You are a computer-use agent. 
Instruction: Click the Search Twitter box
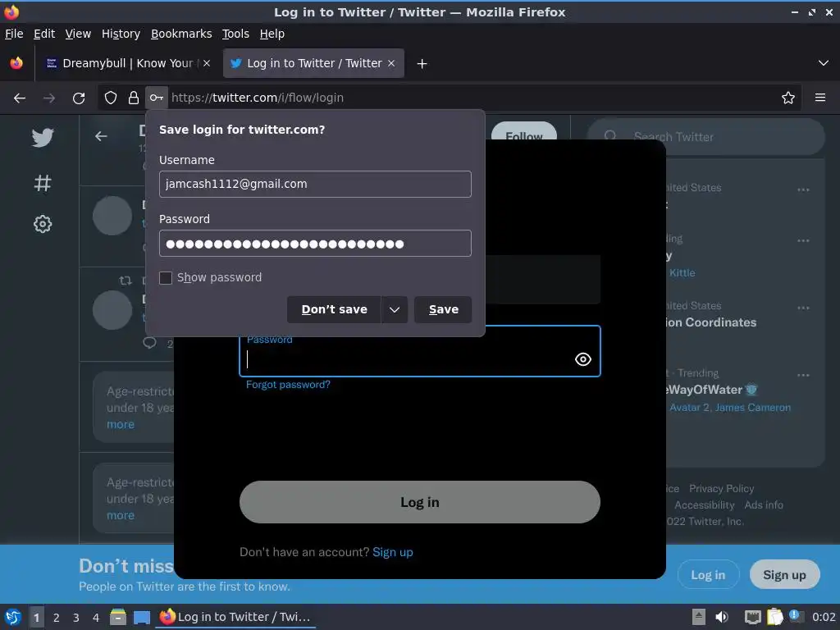[x=706, y=137]
